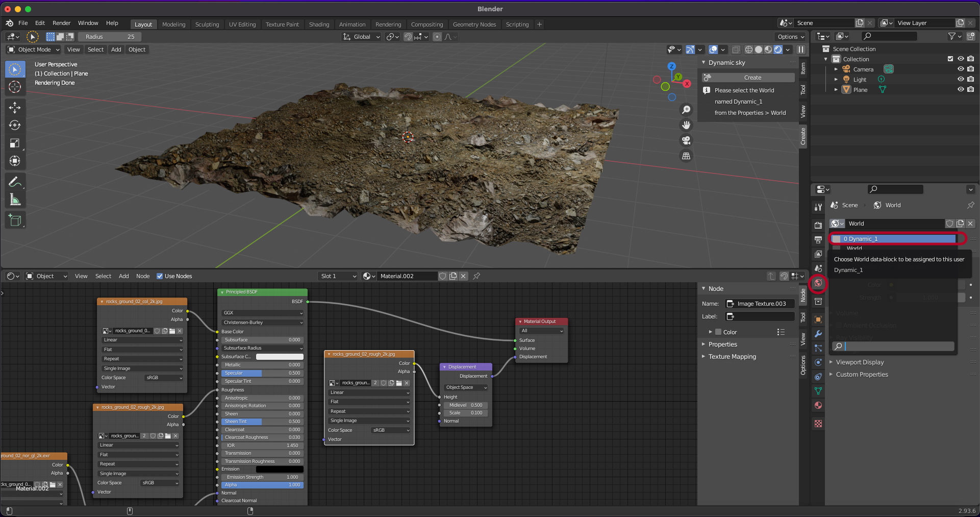
Task: Open the Material properties tab icon
Action: 818,405
